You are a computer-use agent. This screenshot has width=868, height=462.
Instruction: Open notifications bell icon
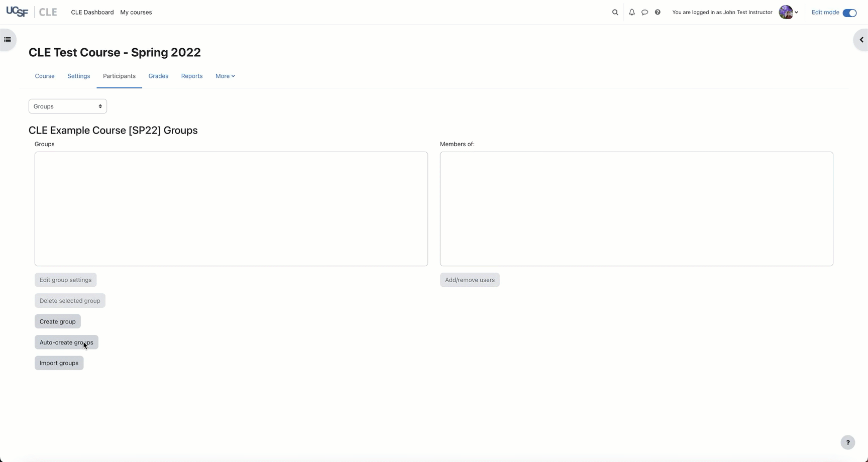[x=632, y=12]
